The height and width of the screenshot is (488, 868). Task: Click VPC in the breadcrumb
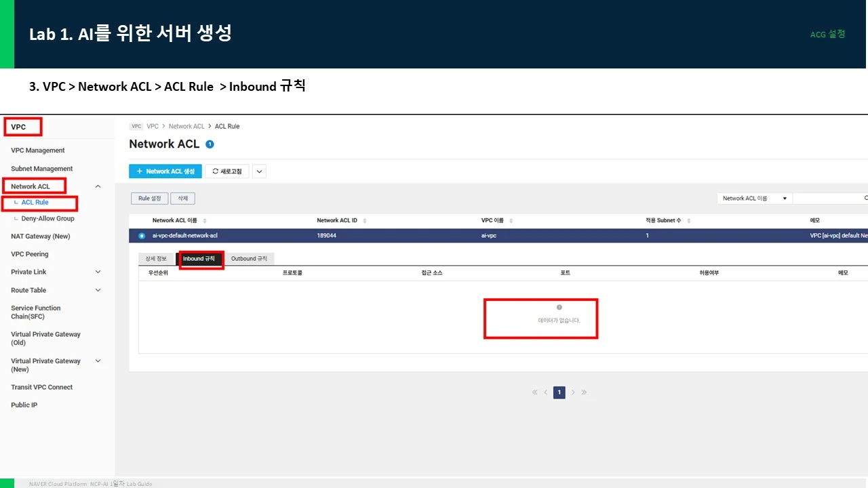[x=153, y=127]
